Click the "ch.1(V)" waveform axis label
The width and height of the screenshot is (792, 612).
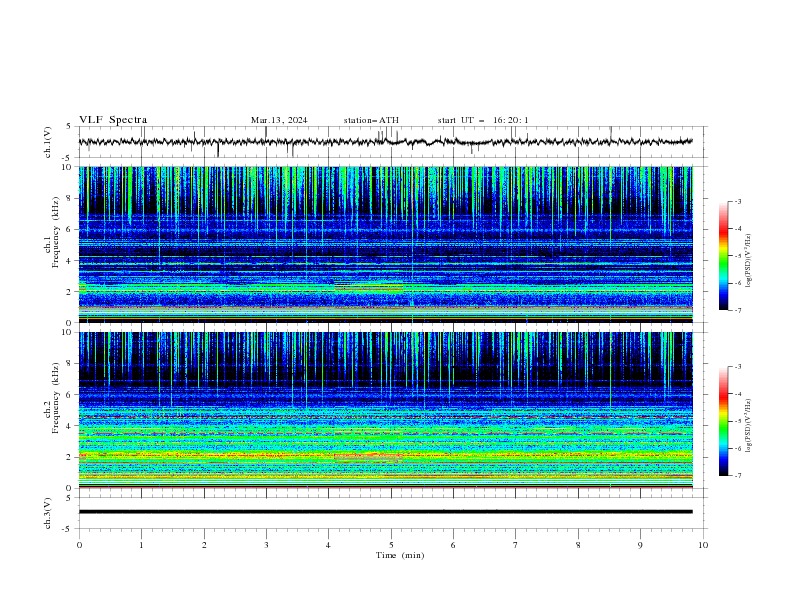click(x=48, y=142)
